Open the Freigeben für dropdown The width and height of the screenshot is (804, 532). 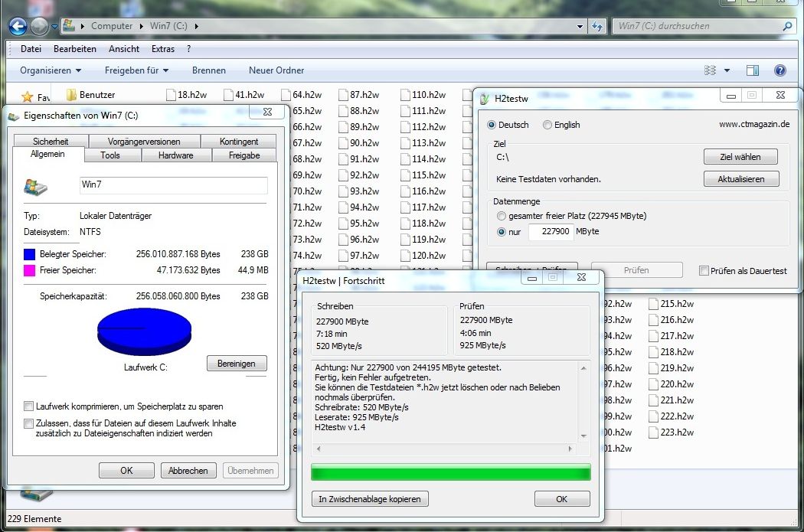(x=136, y=70)
